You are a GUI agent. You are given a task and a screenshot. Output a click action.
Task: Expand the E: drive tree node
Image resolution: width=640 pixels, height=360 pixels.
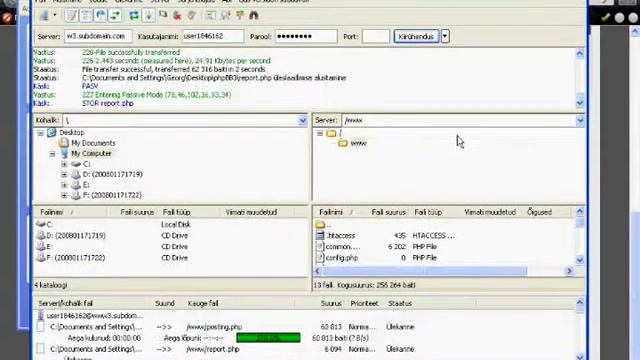click(64, 185)
